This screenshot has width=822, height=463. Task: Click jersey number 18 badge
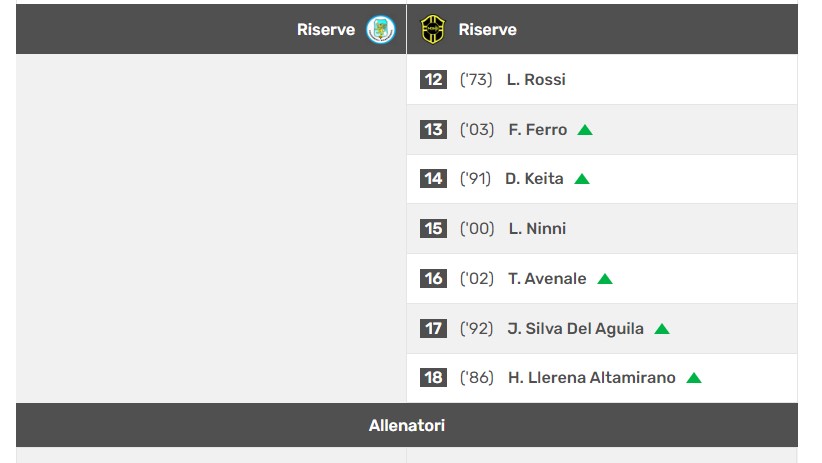(x=433, y=378)
